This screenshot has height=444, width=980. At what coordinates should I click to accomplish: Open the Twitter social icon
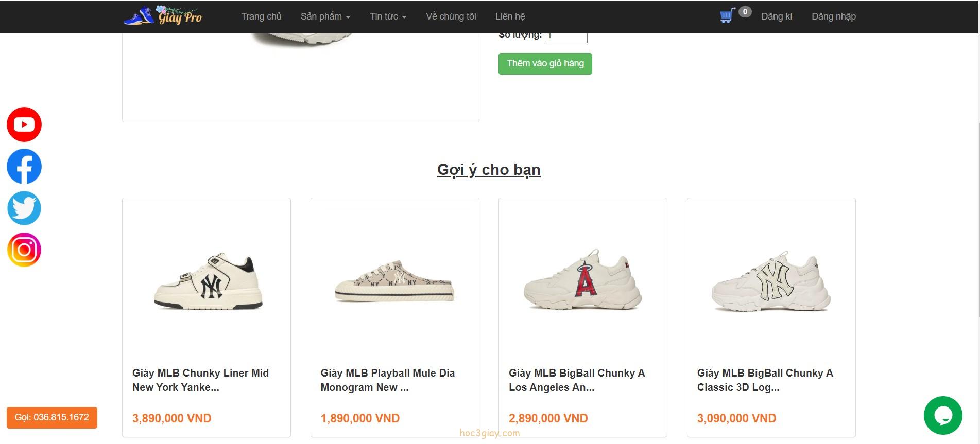point(24,208)
